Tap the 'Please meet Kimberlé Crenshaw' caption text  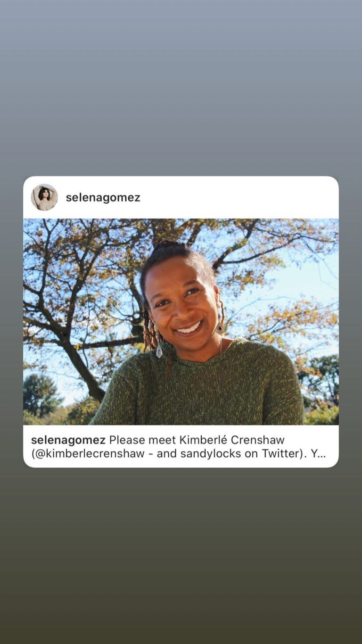197,440
